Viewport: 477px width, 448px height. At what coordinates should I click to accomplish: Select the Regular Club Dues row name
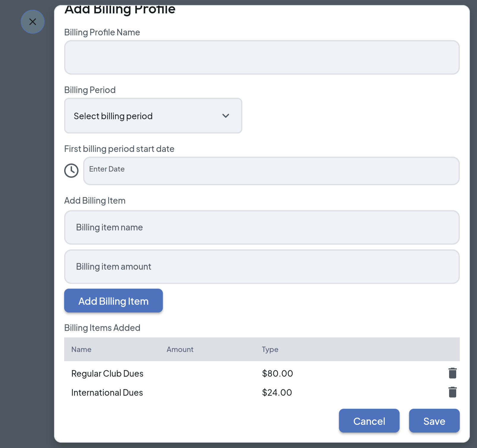[107, 373]
